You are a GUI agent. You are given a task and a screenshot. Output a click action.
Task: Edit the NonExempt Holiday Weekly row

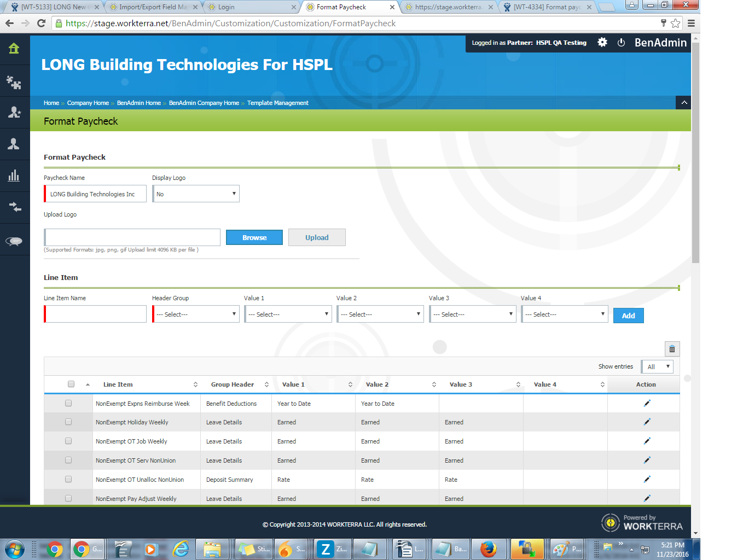point(647,422)
